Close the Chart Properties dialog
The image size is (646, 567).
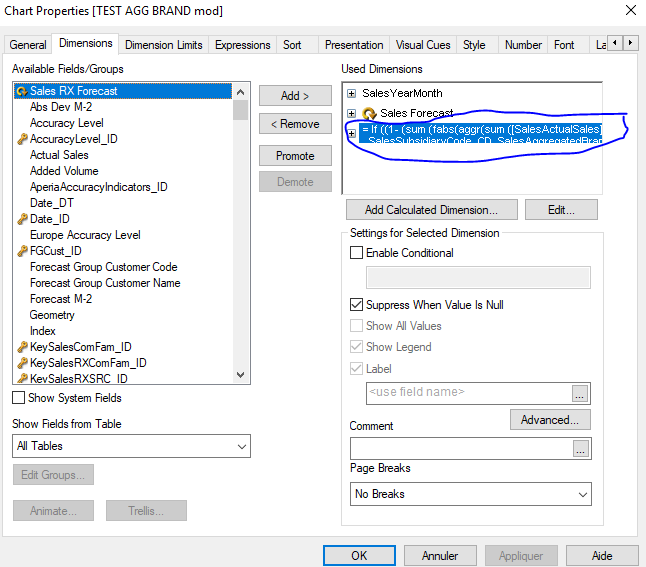click(631, 10)
